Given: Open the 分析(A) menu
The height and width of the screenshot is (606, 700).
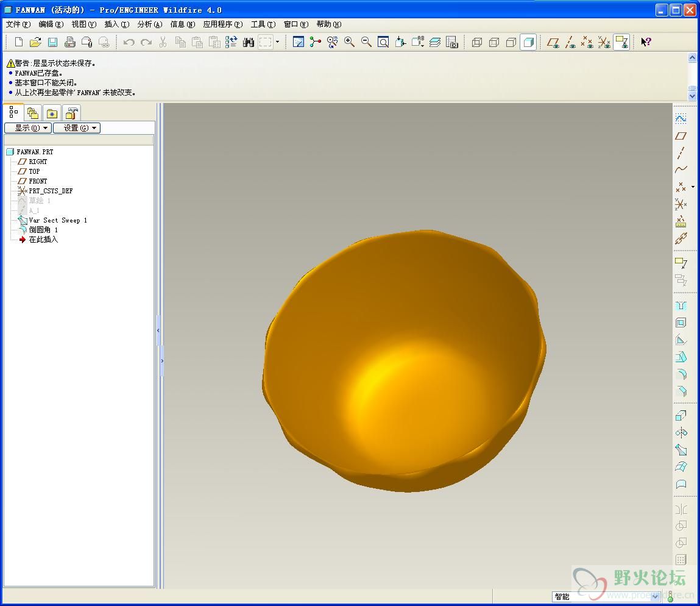Looking at the screenshot, I should [149, 24].
